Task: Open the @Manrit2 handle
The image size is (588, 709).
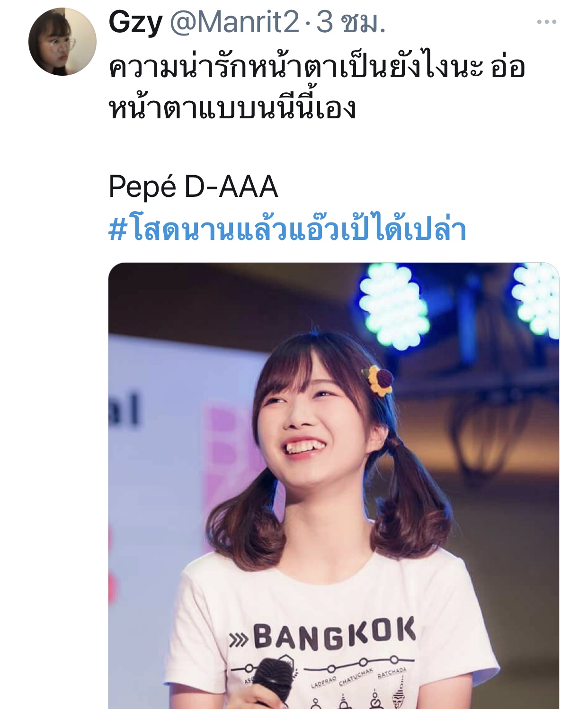Action: click(x=234, y=22)
